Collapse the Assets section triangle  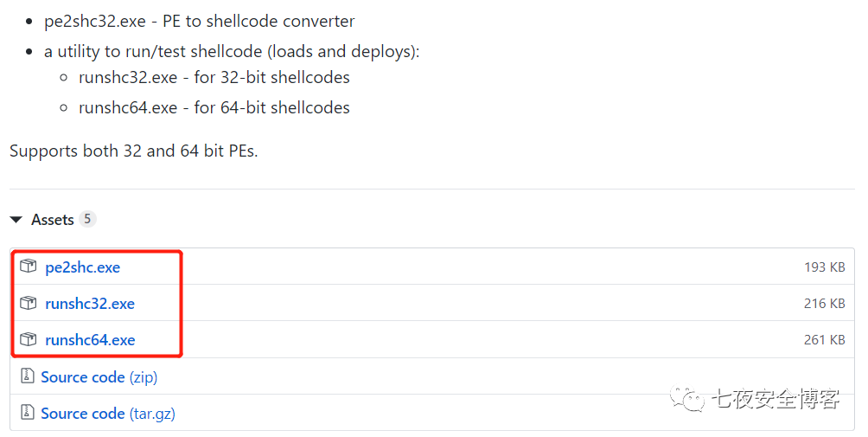16,220
